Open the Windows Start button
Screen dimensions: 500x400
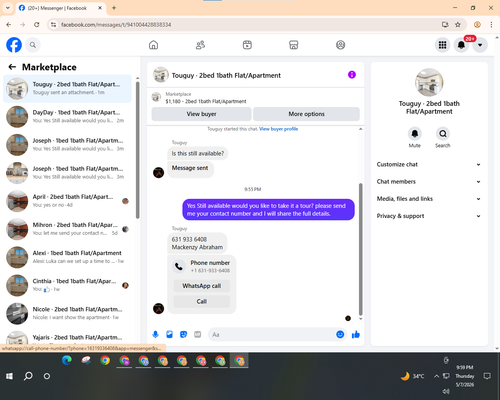9,376
